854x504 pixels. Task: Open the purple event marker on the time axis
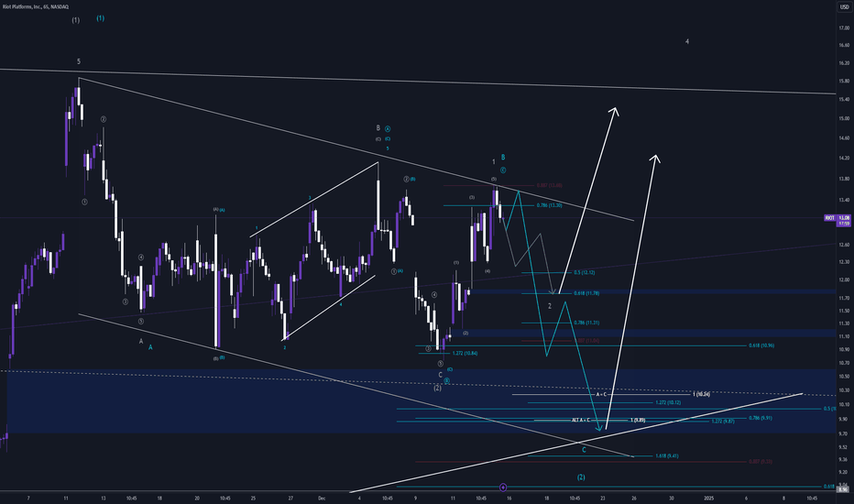503,488
